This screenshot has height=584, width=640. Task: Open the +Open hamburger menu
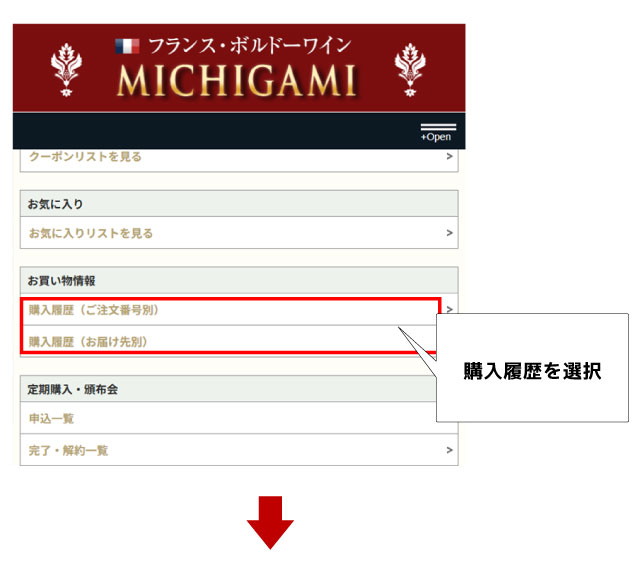tap(437, 131)
